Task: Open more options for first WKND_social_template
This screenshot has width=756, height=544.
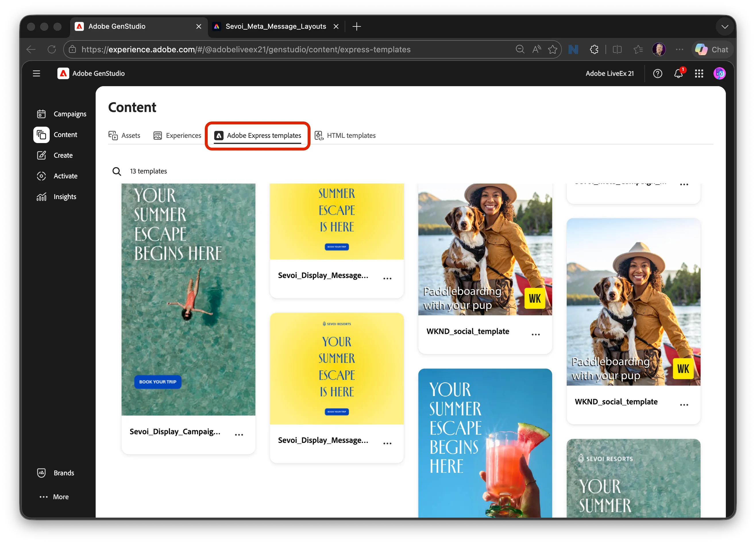Action: tap(536, 334)
